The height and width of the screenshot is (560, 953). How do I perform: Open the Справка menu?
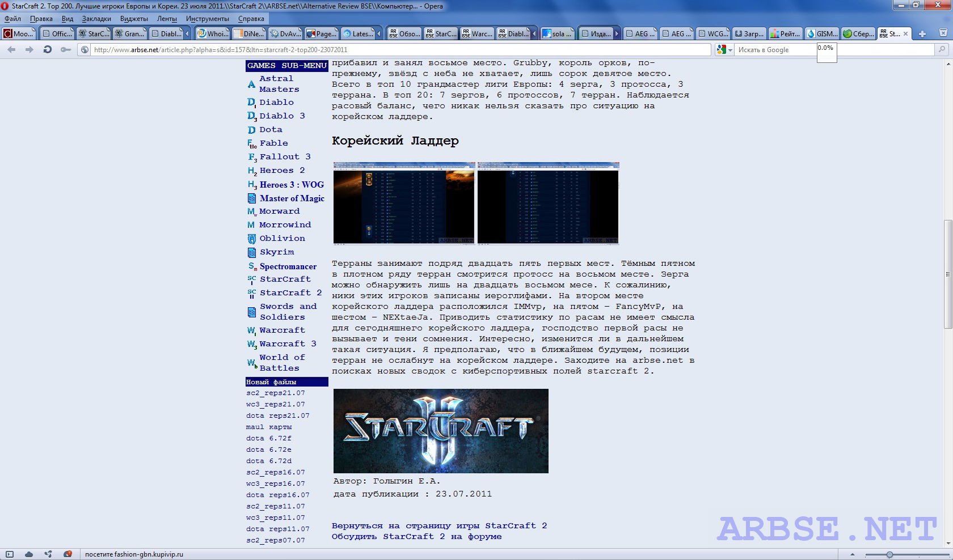(251, 19)
